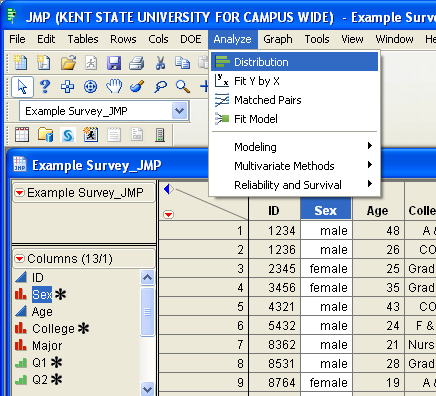Select the Scroller target tool
Viewport: 436px width, 396px height.
[x=90, y=87]
